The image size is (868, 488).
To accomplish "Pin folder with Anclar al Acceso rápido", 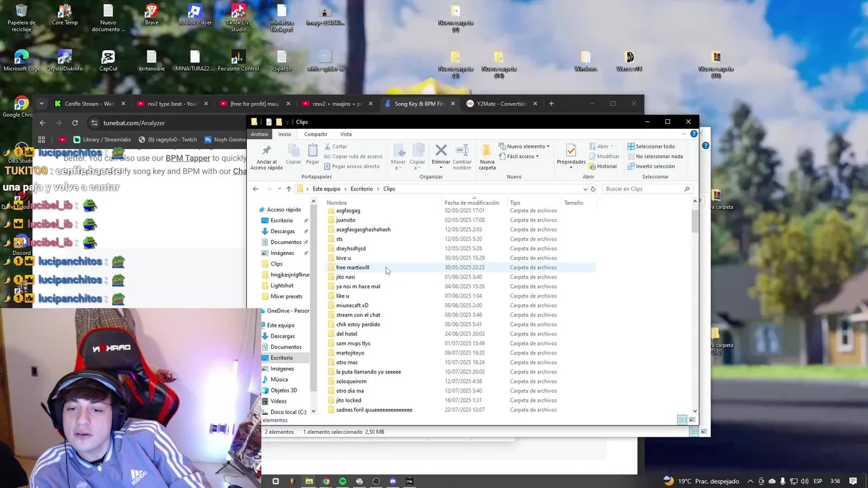I will (267, 157).
